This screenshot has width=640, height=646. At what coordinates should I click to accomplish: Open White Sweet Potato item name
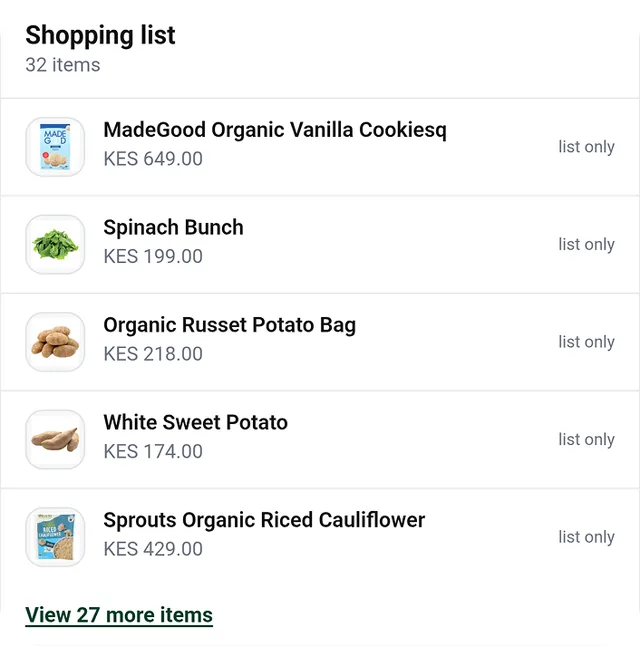tap(195, 422)
